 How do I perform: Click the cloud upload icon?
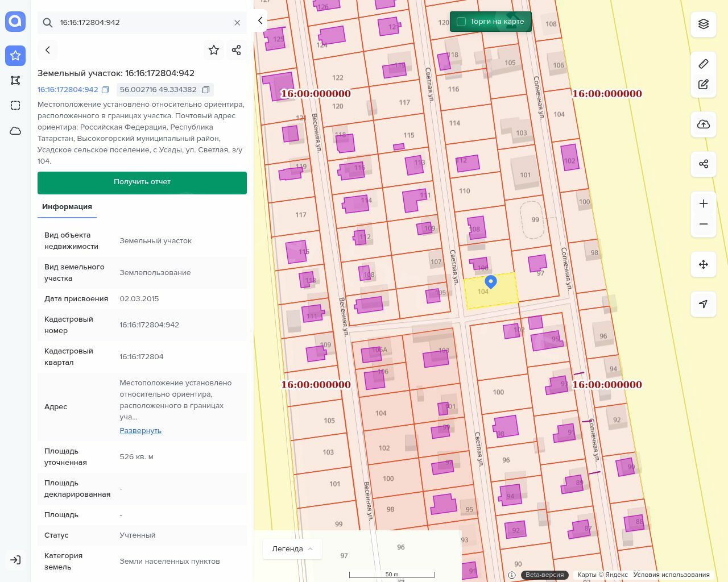(x=704, y=124)
